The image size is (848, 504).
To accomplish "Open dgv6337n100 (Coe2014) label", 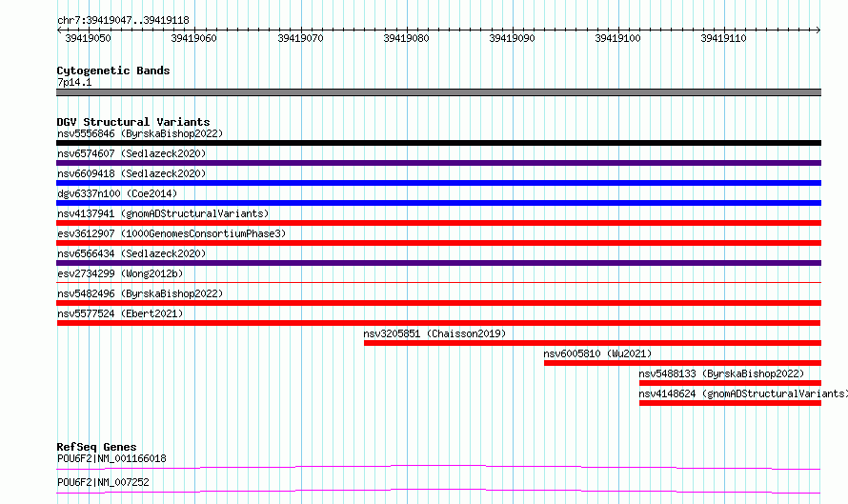I will pyautogui.click(x=117, y=193).
